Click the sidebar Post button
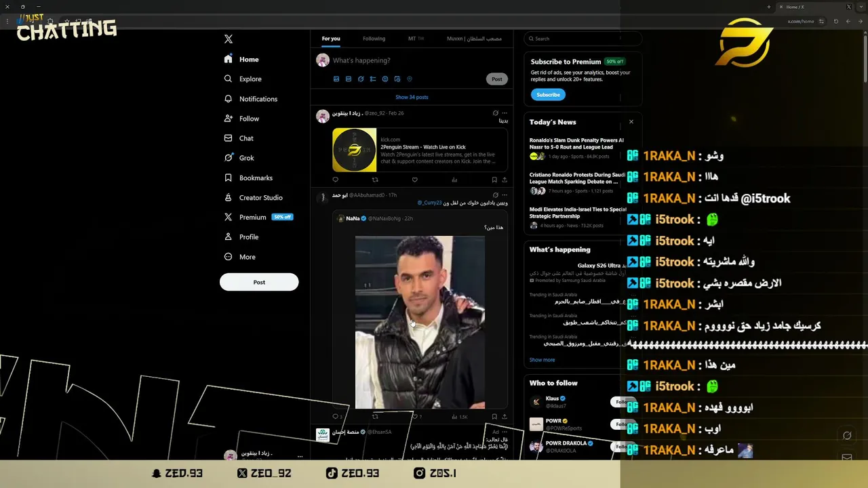The width and height of the screenshot is (868, 488). click(259, 282)
